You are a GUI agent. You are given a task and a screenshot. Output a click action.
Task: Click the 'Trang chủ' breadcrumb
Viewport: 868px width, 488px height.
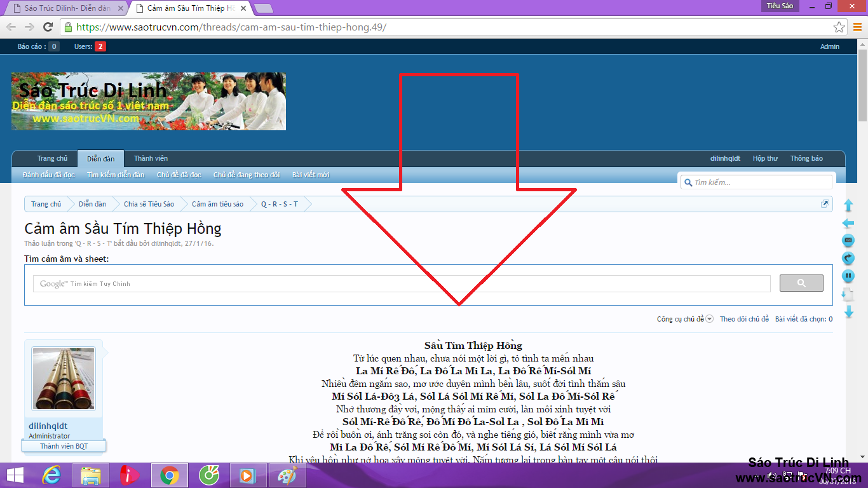[46, 204]
